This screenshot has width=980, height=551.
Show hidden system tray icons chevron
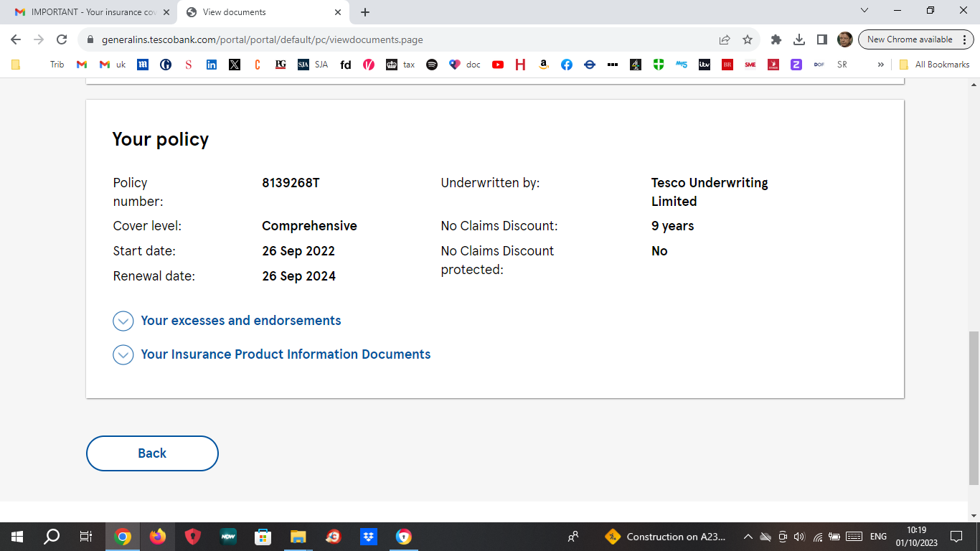click(748, 537)
